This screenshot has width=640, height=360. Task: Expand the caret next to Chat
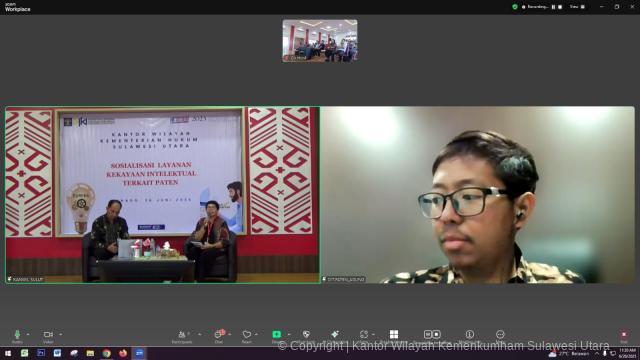pyautogui.click(x=229, y=335)
